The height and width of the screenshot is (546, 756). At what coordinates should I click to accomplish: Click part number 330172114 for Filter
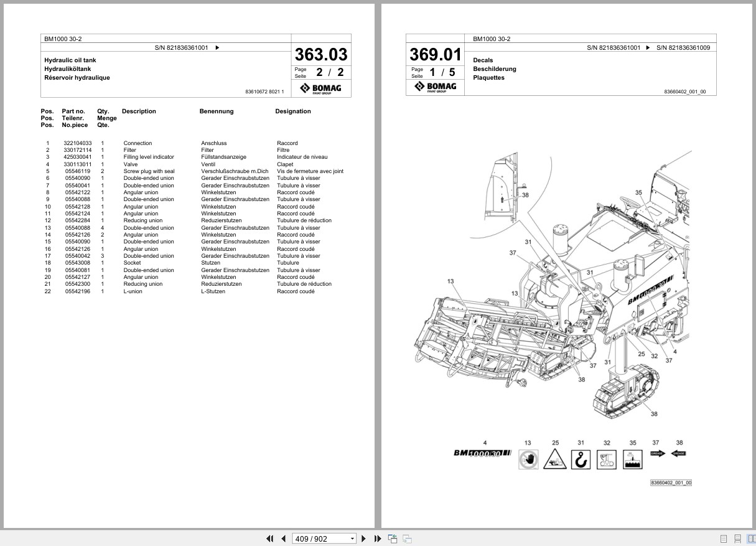[x=77, y=150]
